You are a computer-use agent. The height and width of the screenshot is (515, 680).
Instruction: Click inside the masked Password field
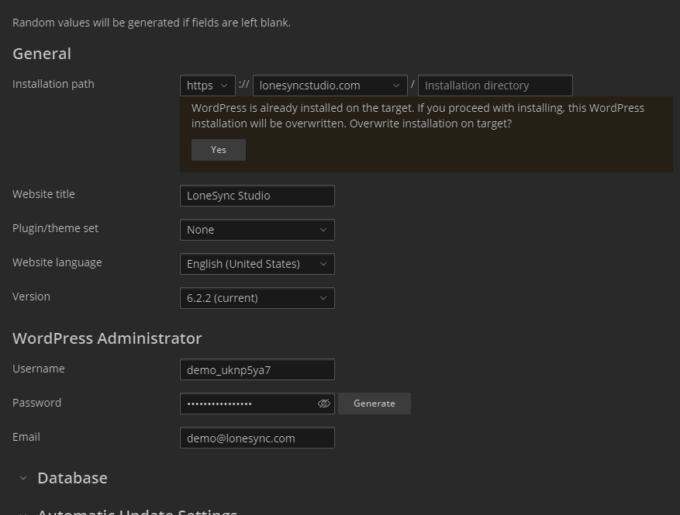(x=245, y=404)
